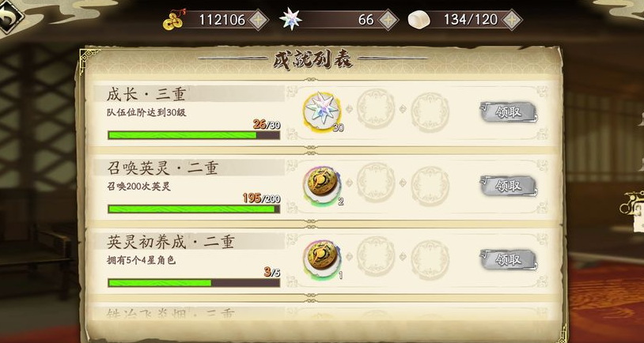Select the 成长·三重 achievement title
Image resolution: width=644 pixels, height=343 pixels.
pyautogui.click(x=146, y=95)
